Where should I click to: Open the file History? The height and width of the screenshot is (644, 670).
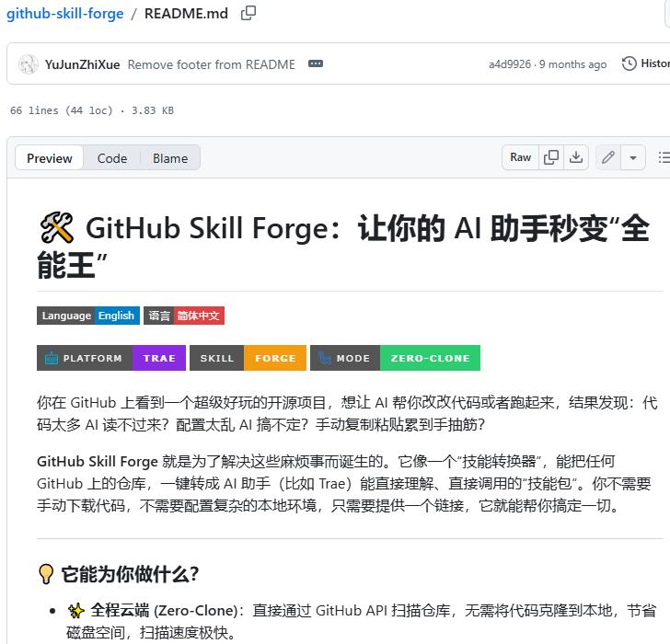pyautogui.click(x=647, y=63)
